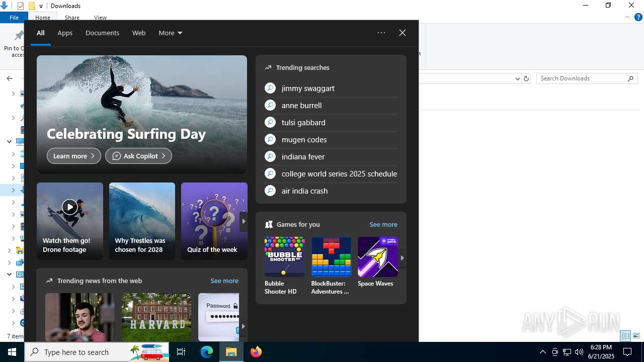Show more games with arrow
This screenshot has height=362, width=644.
coord(402,257)
